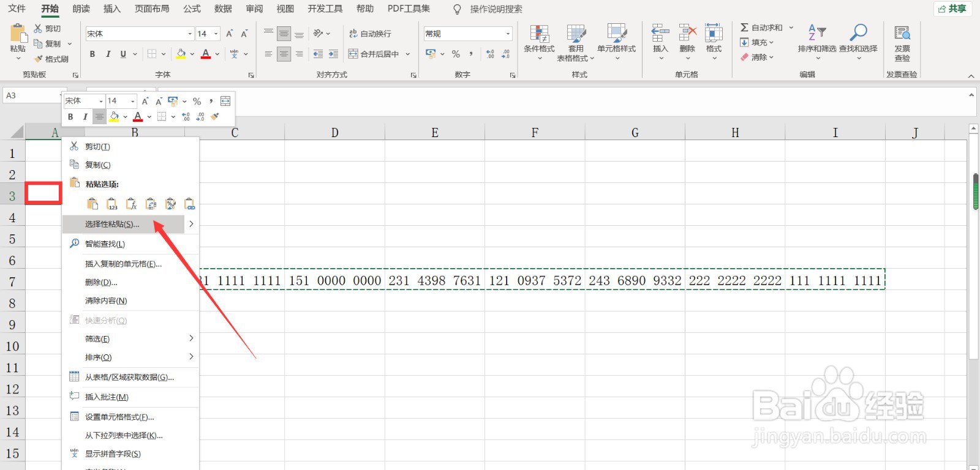Paste formulas (fx clipboard icon)
Screen dimensions: 980x470
[131, 204]
